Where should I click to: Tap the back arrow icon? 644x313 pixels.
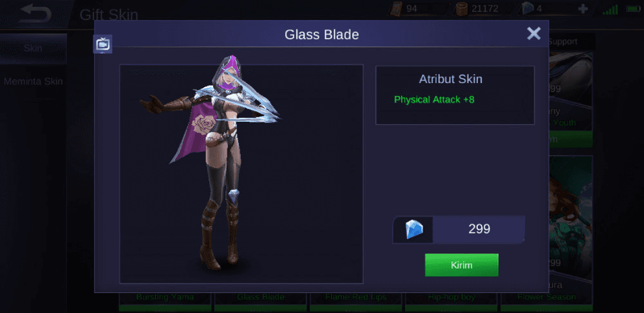pos(35,13)
